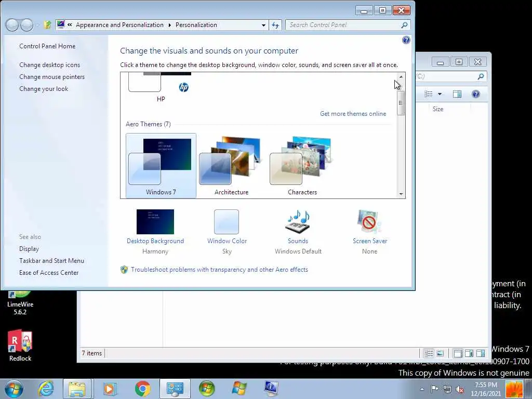Click the Windows flag taskbar icon

click(x=239, y=389)
